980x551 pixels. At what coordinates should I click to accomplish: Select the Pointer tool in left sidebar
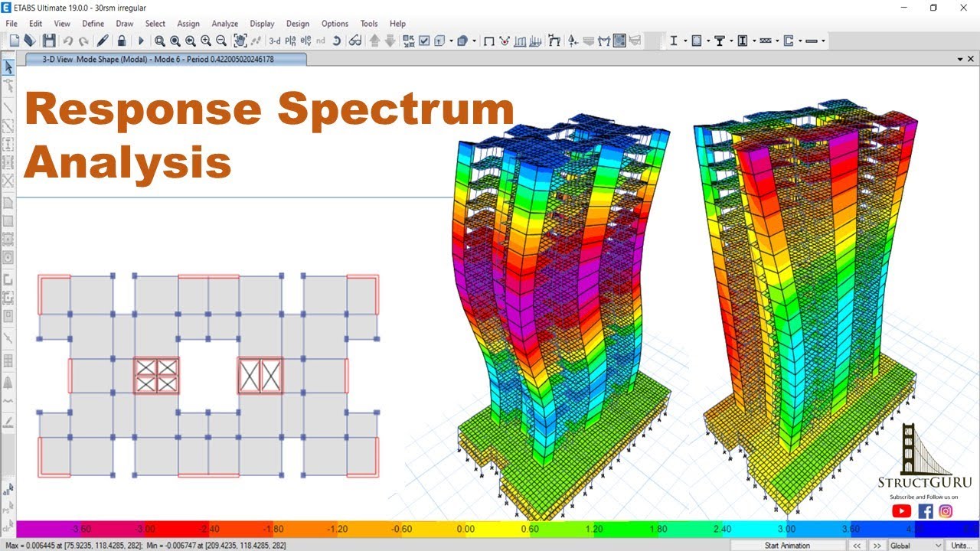coord(8,67)
